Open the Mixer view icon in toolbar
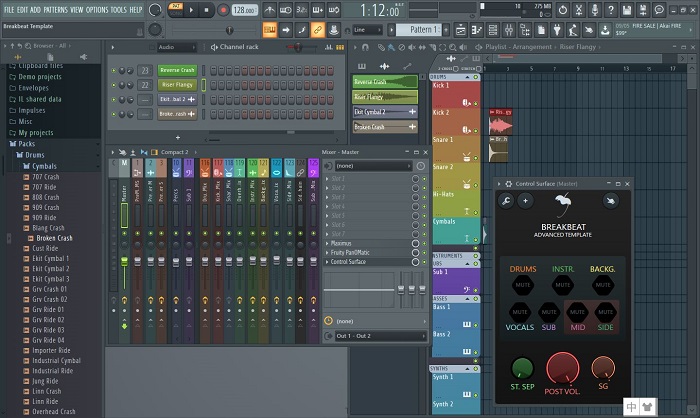Screen dimensions: 700x418 508,30
